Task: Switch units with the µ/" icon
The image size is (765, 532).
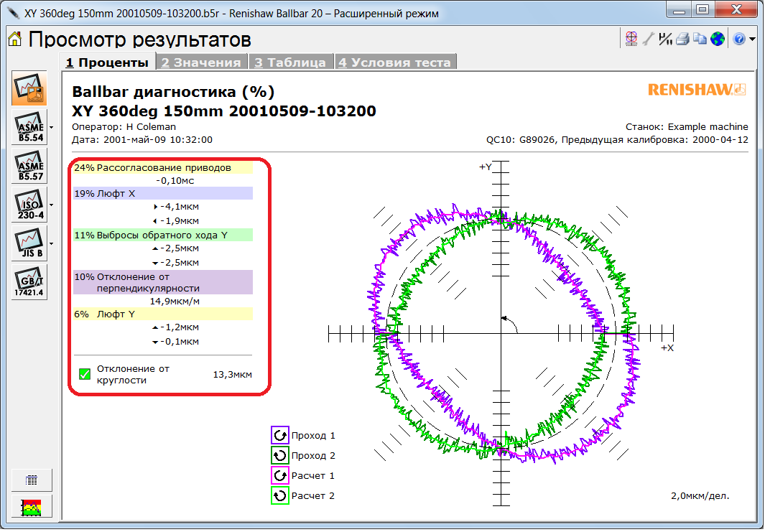Action: (665, 39)
